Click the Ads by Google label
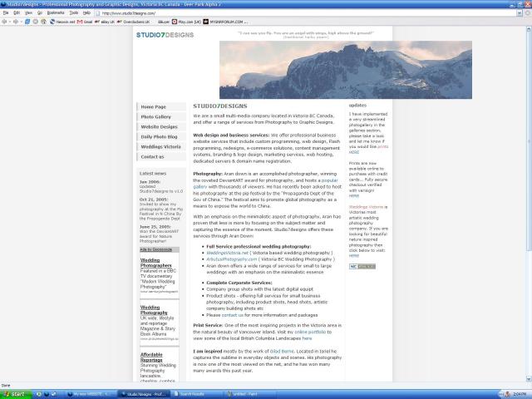The image size is (532, 399). (x=156, y=249)
